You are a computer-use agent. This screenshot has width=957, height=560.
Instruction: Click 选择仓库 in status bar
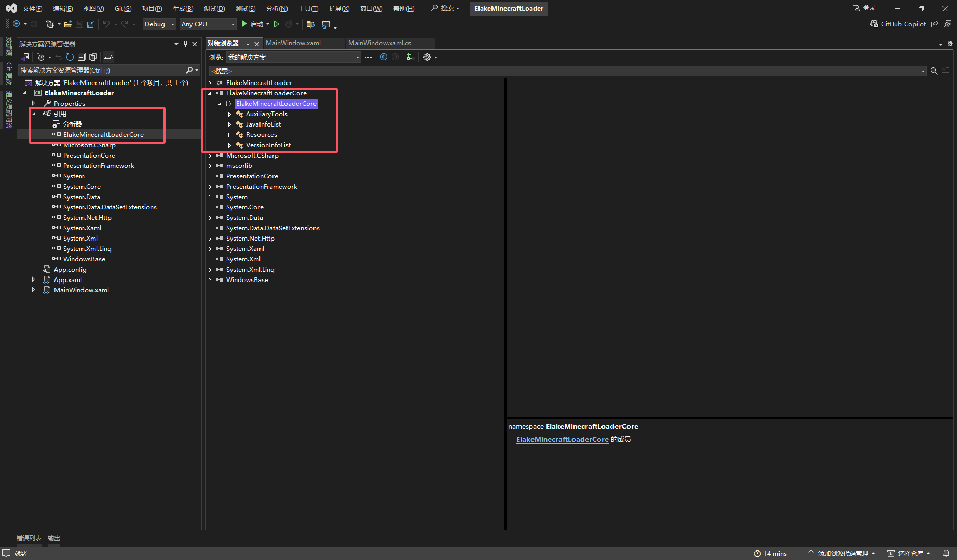908,553
